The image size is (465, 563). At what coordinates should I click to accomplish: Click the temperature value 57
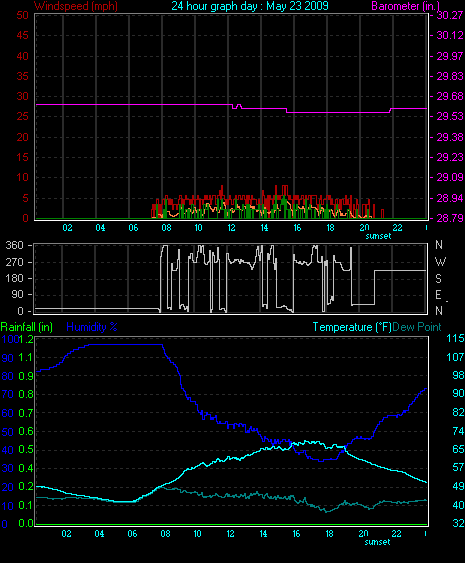click(458, 467)
